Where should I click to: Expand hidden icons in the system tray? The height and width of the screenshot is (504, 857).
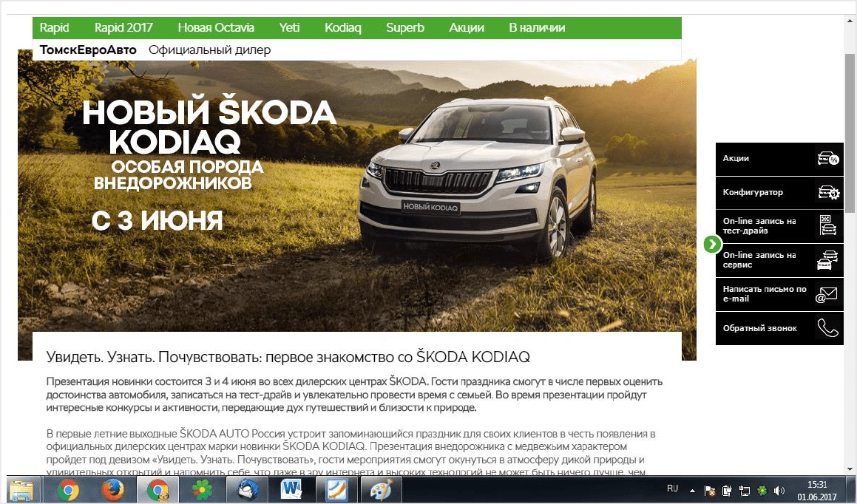coord(691,488)
